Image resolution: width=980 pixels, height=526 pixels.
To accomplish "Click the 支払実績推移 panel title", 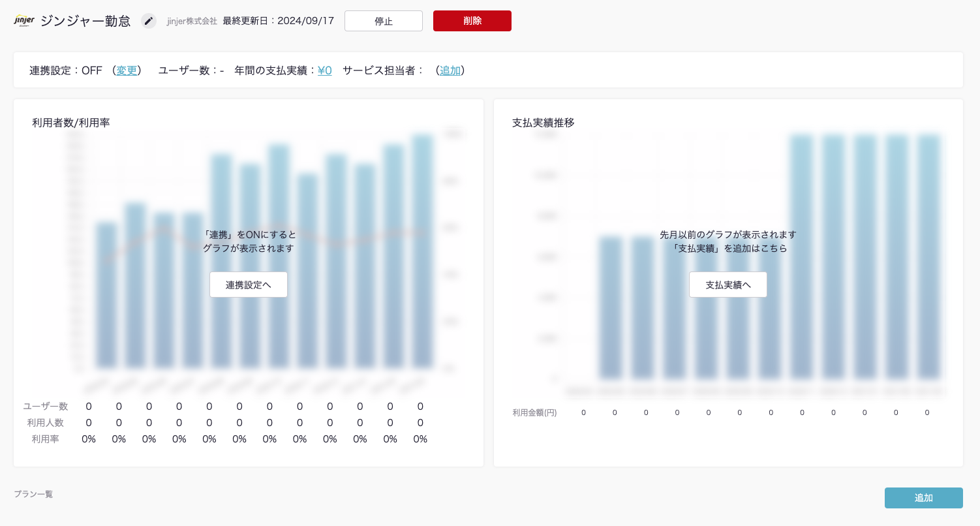I will click(543, 123).
